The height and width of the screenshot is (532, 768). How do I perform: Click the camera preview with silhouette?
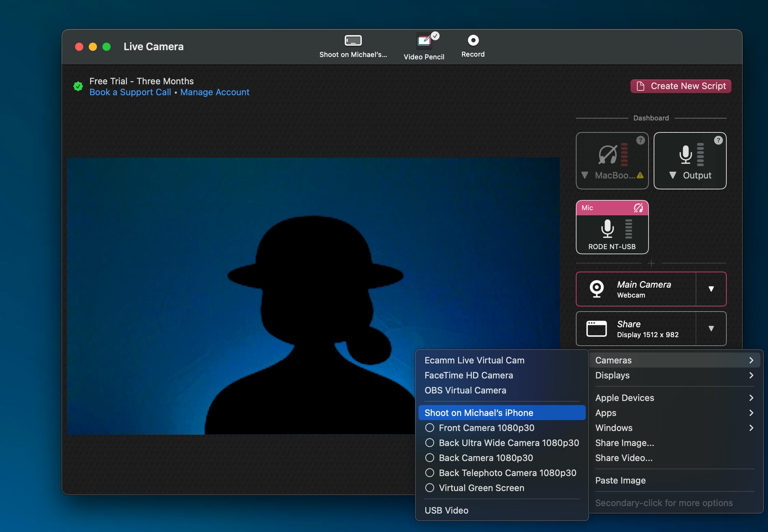pyautogui.click(x=313, y=296)
